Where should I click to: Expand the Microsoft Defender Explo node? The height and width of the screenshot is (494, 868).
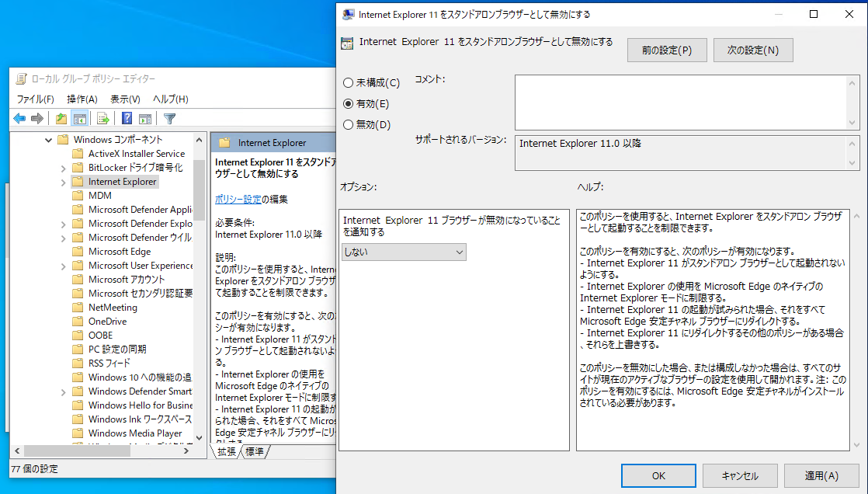click(x=63, y=224)
